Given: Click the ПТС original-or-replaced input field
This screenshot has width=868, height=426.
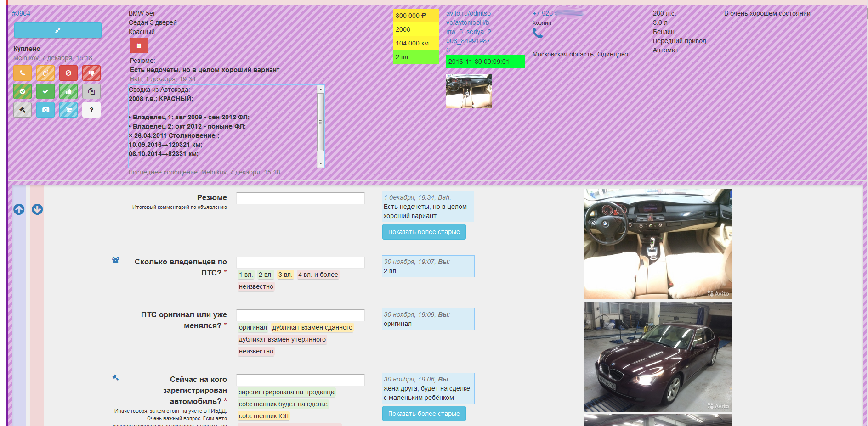Looking at the screenshot, I should click(x=301, y=315).
